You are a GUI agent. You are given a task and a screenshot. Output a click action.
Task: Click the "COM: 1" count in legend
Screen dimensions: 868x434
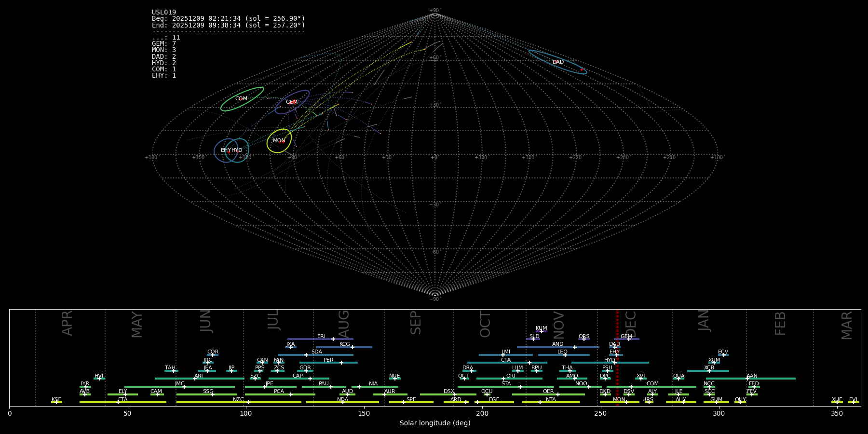(164, 69)
